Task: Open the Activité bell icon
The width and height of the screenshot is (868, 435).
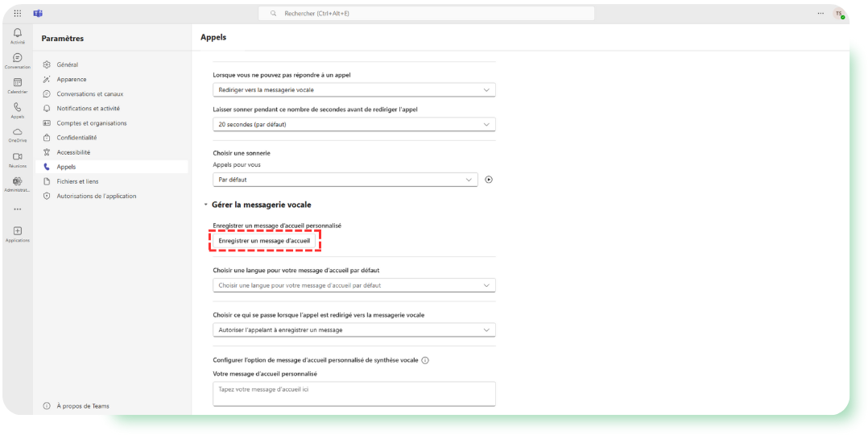Action: [18, 33]
